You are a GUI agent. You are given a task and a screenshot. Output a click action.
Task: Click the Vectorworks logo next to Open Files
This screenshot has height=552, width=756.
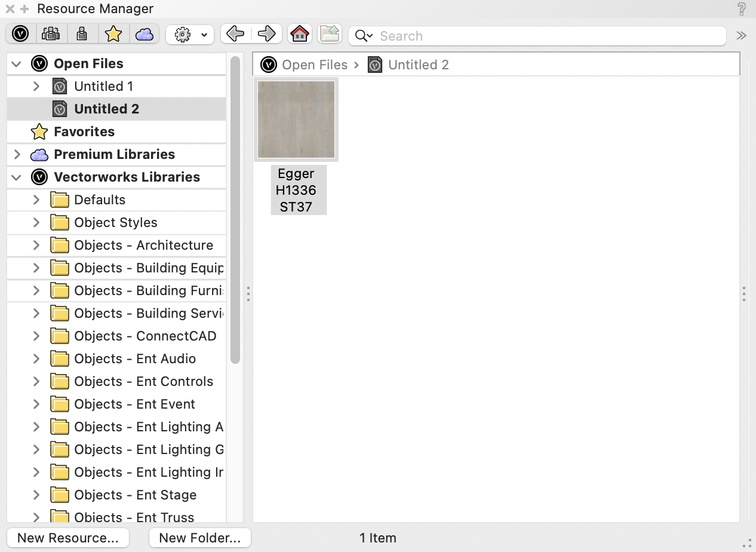pyautogui.click(x=39, y=63)
